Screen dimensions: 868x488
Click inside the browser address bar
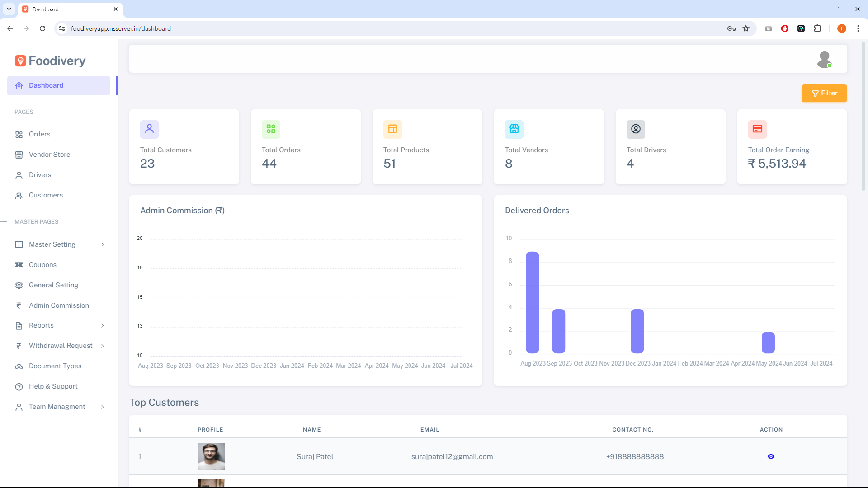click(x=181, y=28)
